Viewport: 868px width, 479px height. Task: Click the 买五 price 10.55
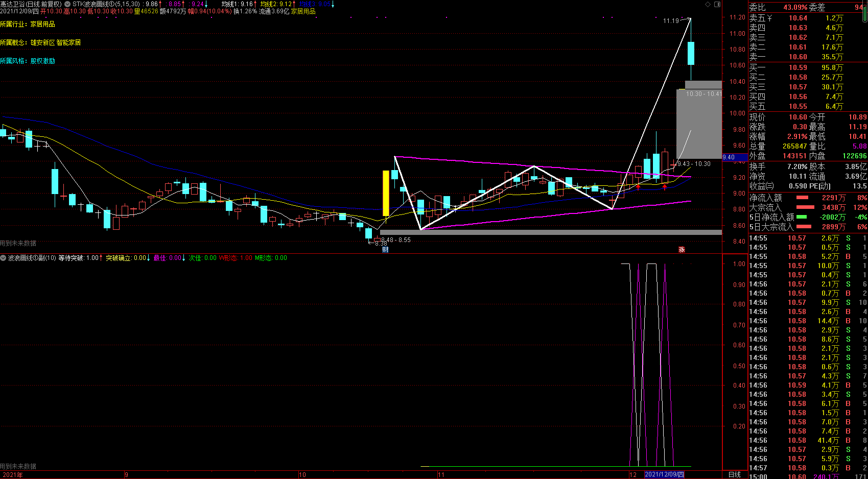(797, 107)
